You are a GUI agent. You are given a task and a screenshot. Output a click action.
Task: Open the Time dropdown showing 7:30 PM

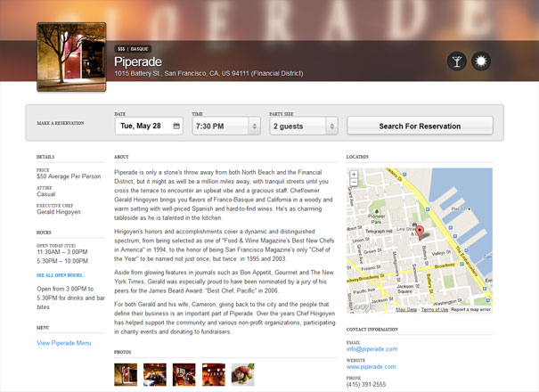(x=226, y=127)
